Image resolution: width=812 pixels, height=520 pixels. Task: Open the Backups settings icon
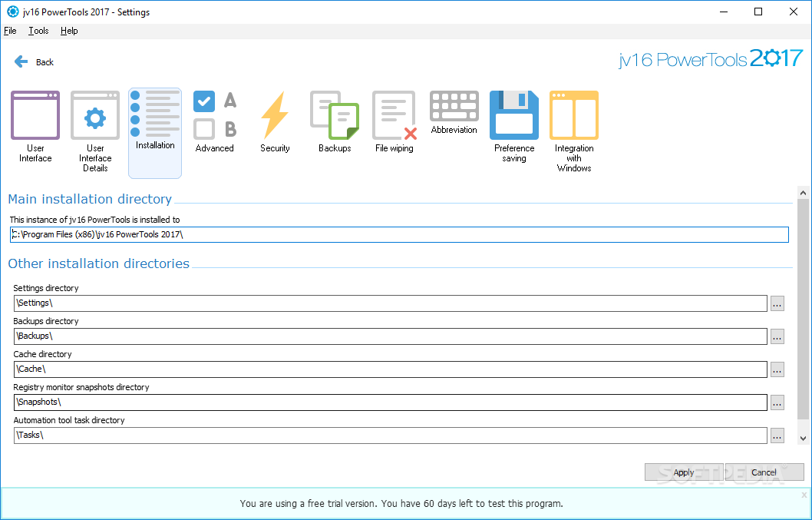coord(335,116)
